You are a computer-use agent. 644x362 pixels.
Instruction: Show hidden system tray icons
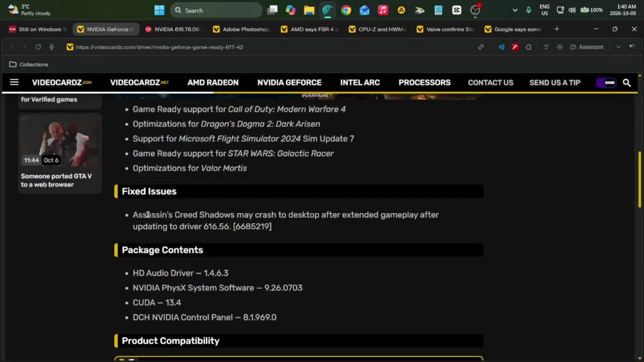[x=515, y=10]
